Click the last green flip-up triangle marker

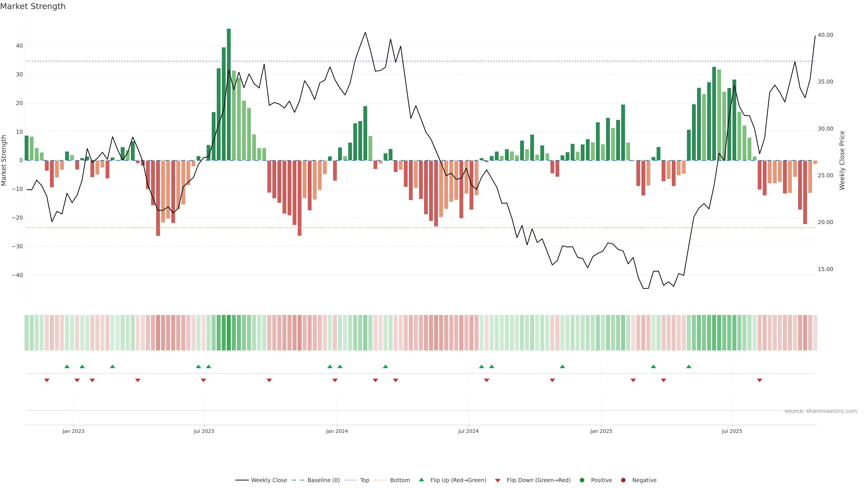(x=689, y=366)
